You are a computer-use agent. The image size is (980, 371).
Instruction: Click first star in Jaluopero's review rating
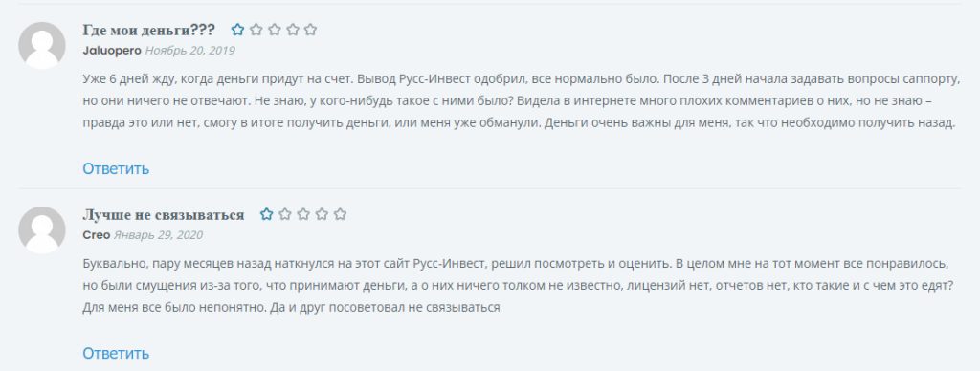point(237,30)
